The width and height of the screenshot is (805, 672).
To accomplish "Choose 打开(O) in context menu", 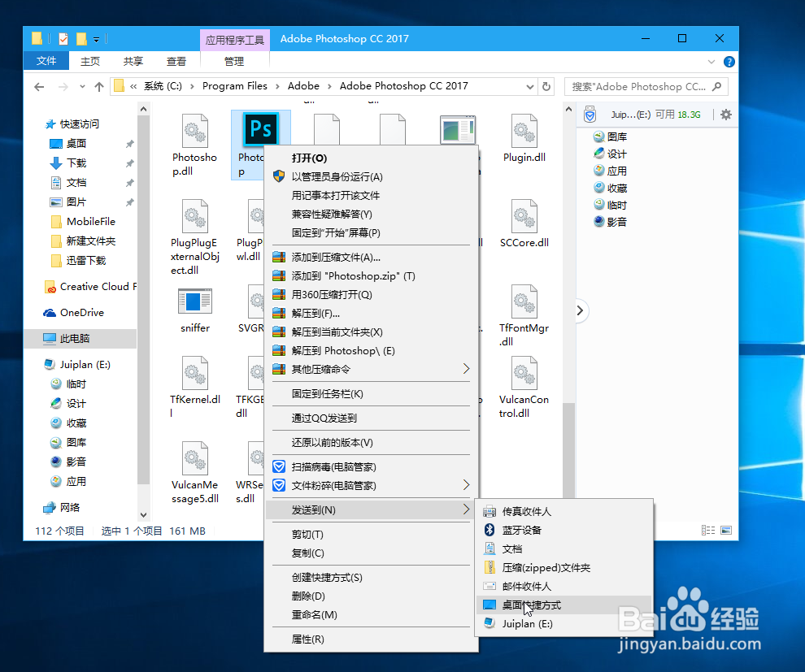I will [371, 158].
